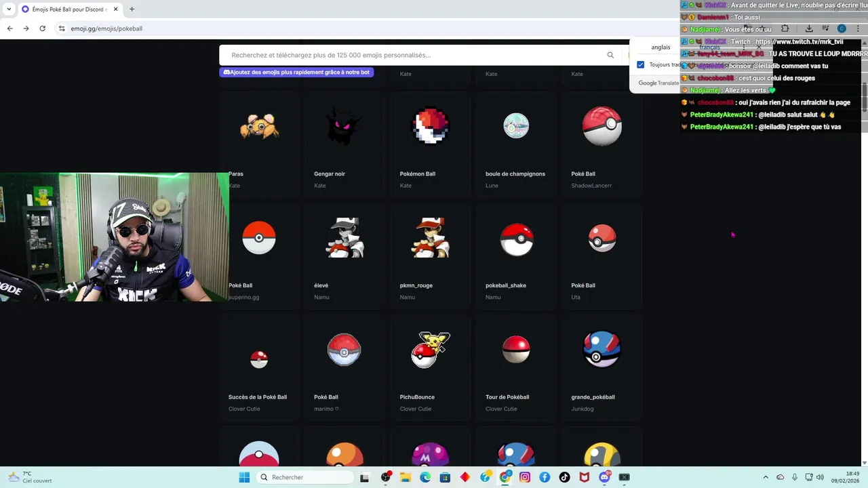Viewport: 868px width, 488px height.
Task: Open Chrome downloads
Action: coord(809,28)
